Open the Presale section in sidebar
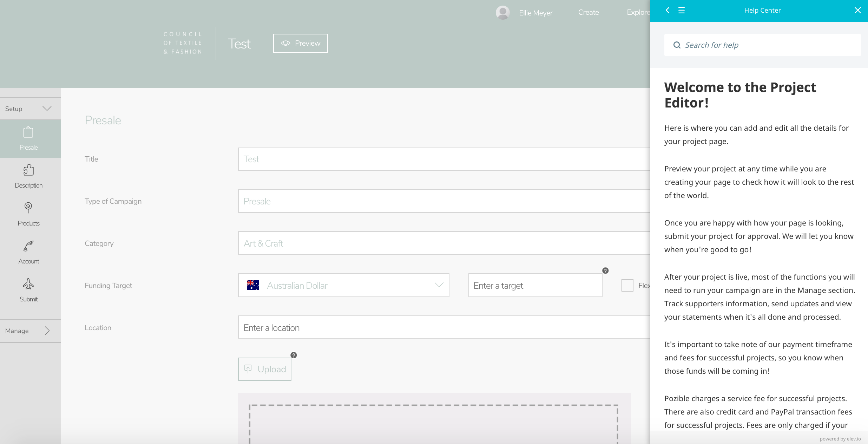Viewport: 868px width, 444px height. click(x=30, y=139)
